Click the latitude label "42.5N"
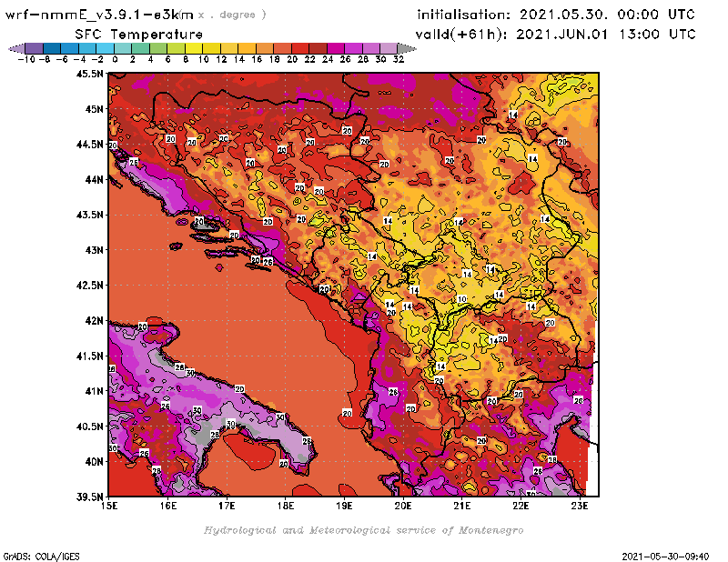Viewport: 728px width, 562px height. (90, 286)
